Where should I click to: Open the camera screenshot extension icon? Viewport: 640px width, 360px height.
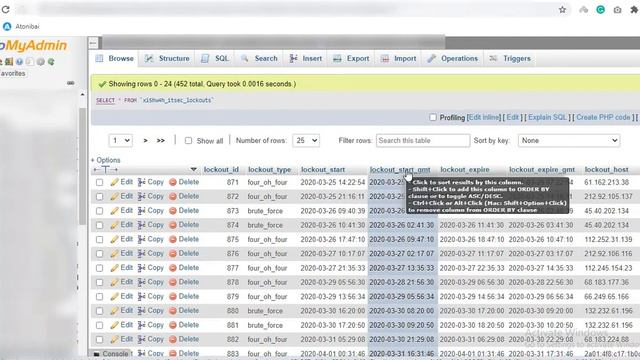pyautogui.click(x=617, y=9)
